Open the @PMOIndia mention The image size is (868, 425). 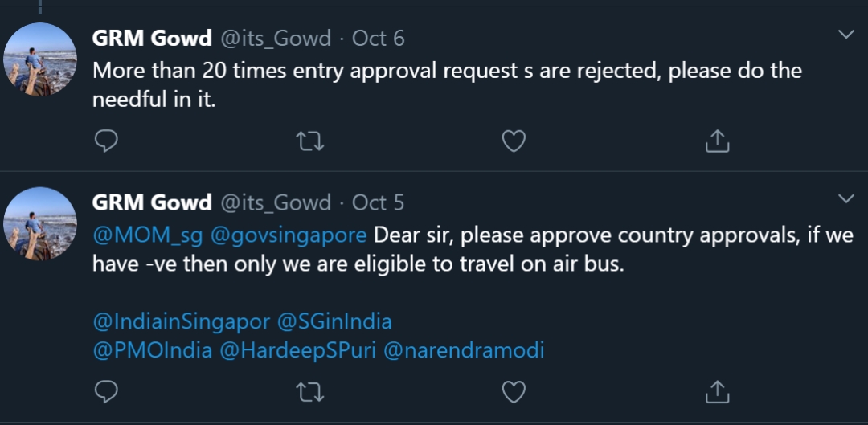click(152, 351)
